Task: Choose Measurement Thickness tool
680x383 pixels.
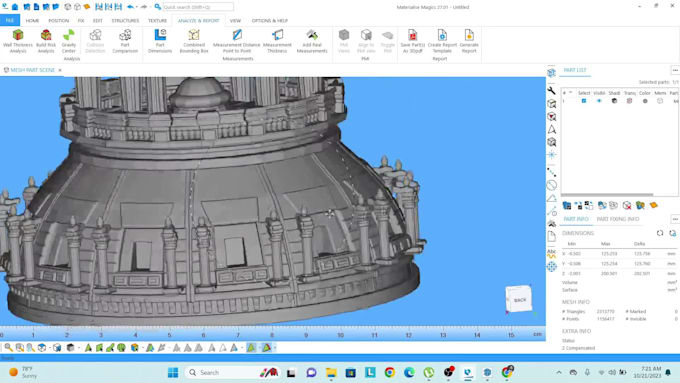Action: pos(277,41)
